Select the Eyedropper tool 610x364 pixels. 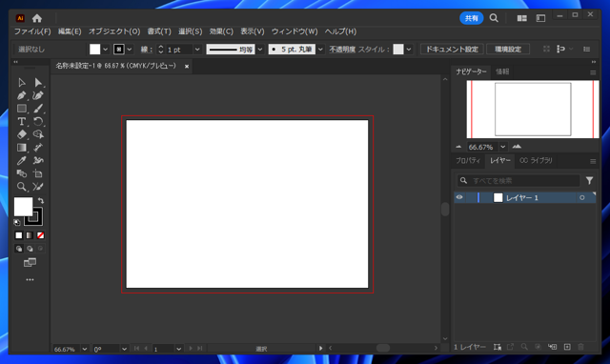21,161
